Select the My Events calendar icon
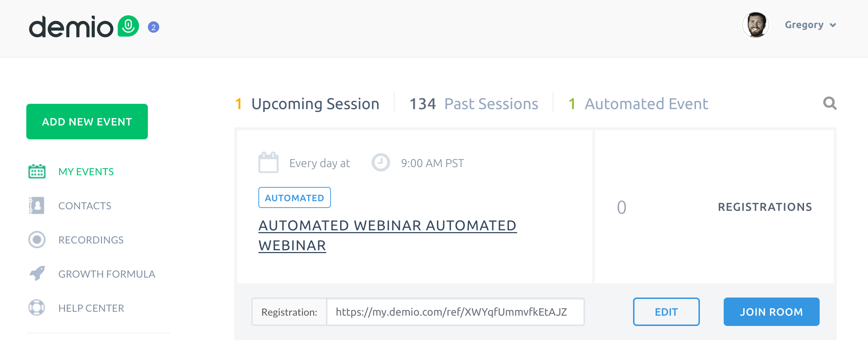 click(x=36, y=171)
